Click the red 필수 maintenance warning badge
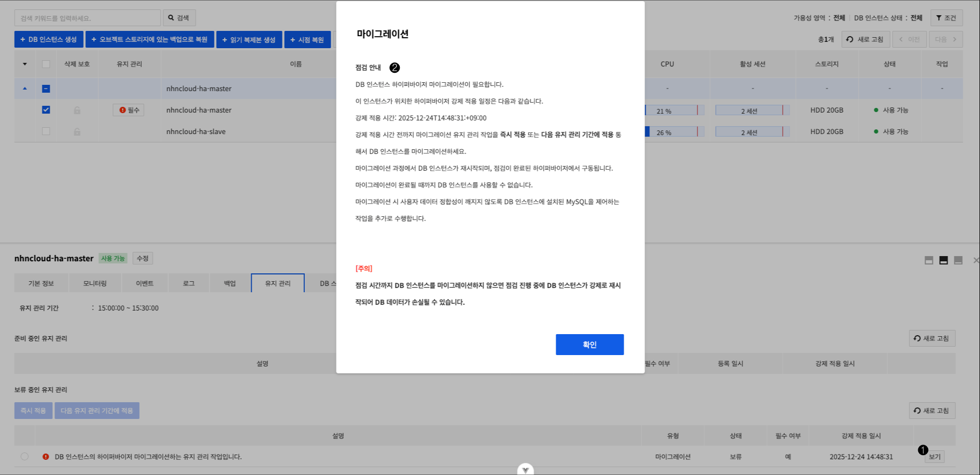The width and height of the screenshot is (980, 475). (x=128, y=110)
